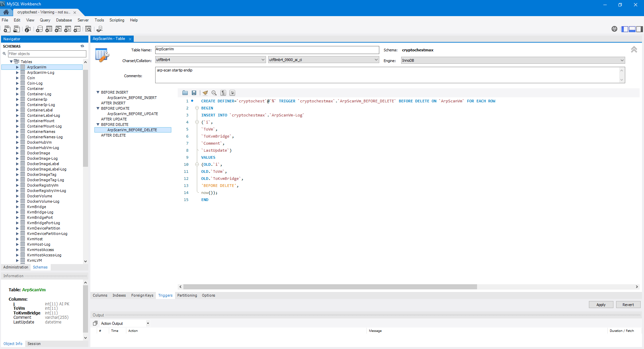Create a new function icon

click(x=77, y=29)
